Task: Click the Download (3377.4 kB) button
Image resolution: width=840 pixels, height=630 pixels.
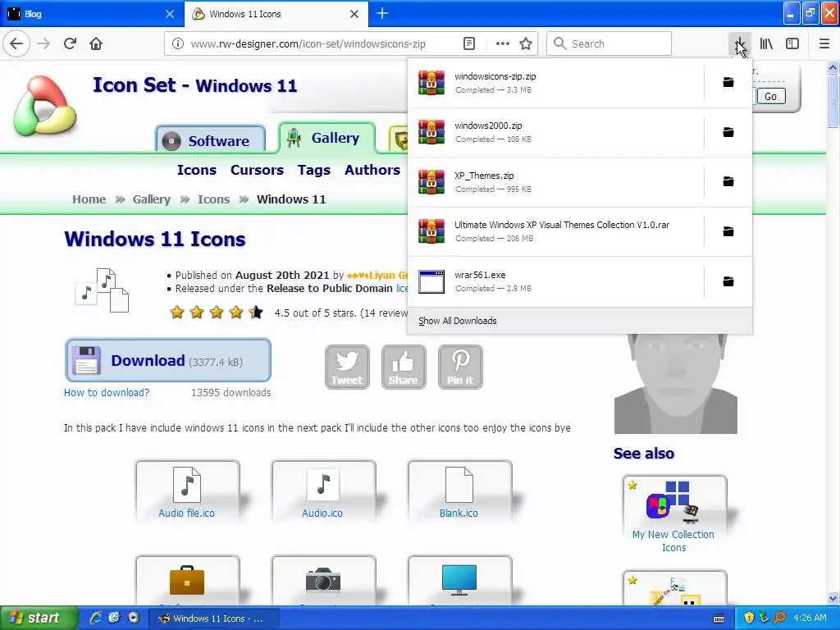Action: pyautogui.click(x=167, y=360)
